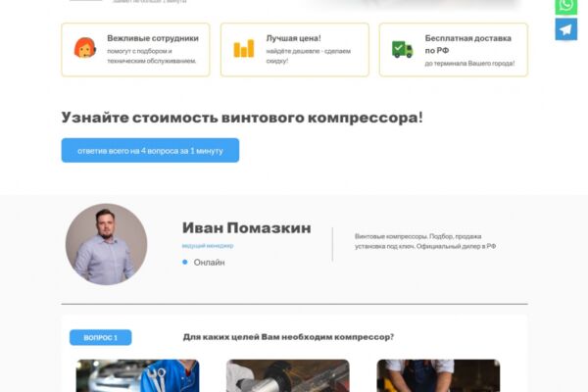Click the text помогут с подбором и техническим
588x392 pixels.
click(x=152, y=56)
